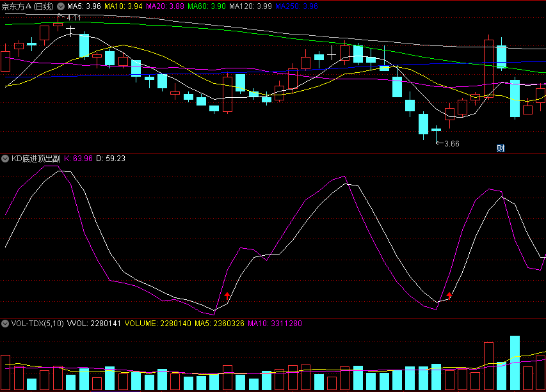Click the K: 63.96 value
Image resolution: width=546 pixels, height=392 pixels.
coord(78,159)
